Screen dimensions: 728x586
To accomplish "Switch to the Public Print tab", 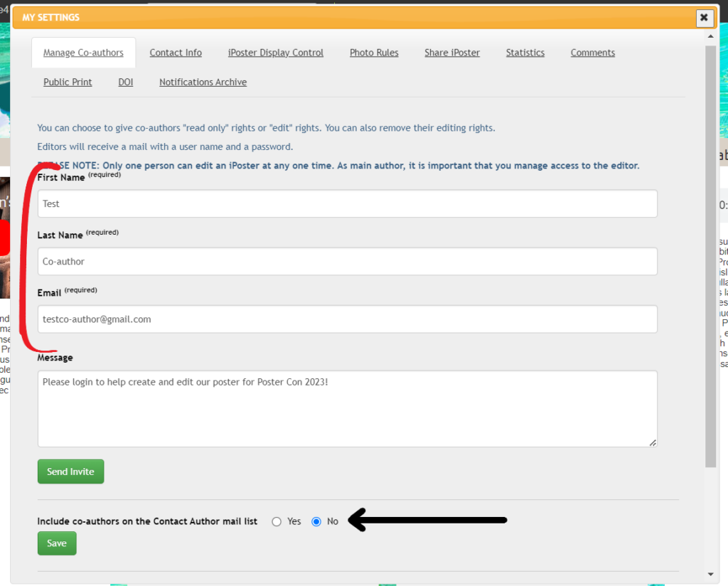I will [68, 82].
